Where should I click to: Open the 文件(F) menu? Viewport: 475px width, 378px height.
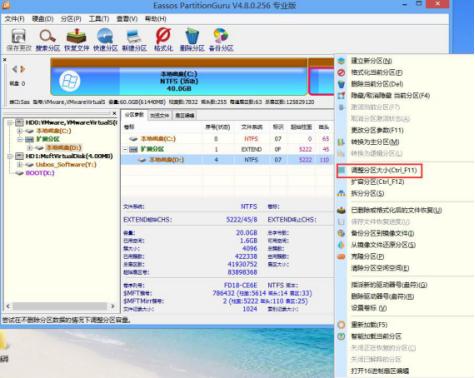point(15,19)
